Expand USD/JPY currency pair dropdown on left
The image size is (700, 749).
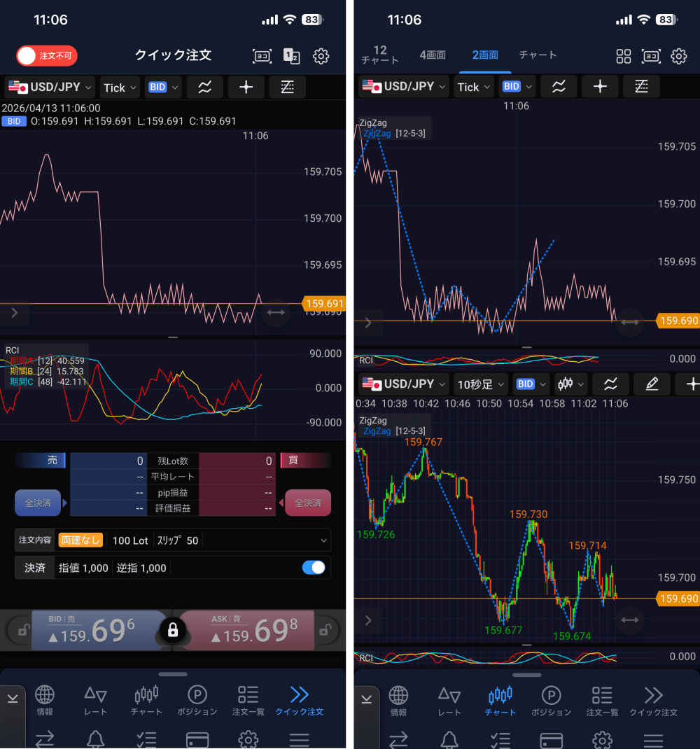click(x=50, y=87)
